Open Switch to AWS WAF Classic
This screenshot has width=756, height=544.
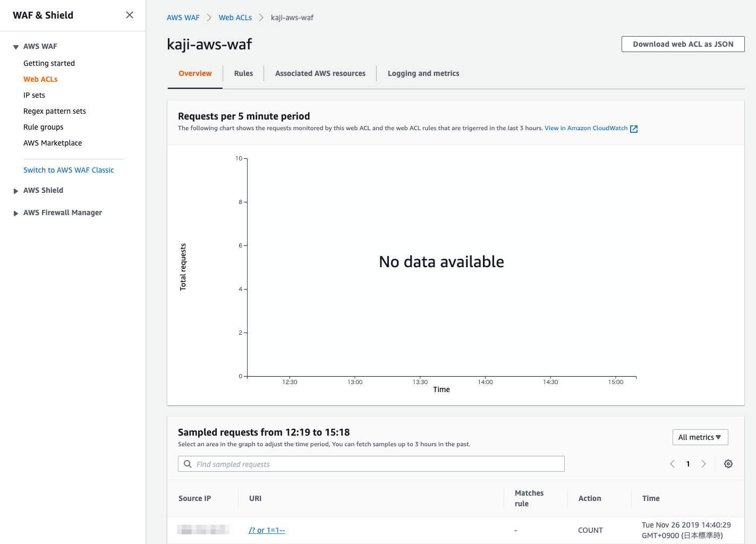tap(68, 169)
